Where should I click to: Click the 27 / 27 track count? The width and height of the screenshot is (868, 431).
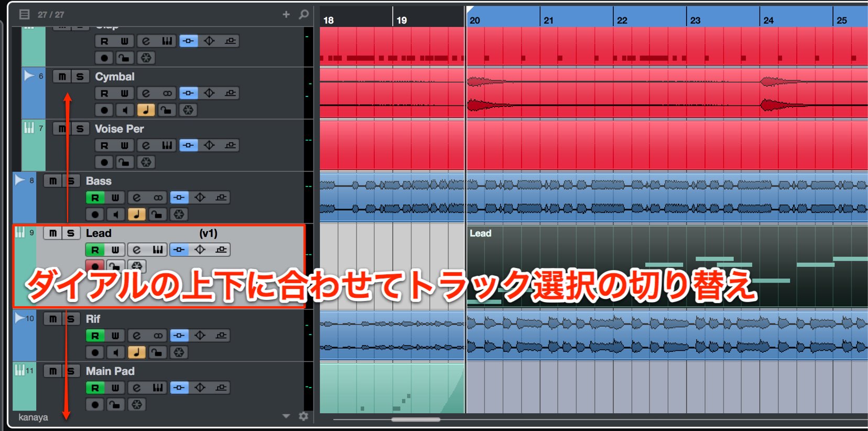[51, 15]
